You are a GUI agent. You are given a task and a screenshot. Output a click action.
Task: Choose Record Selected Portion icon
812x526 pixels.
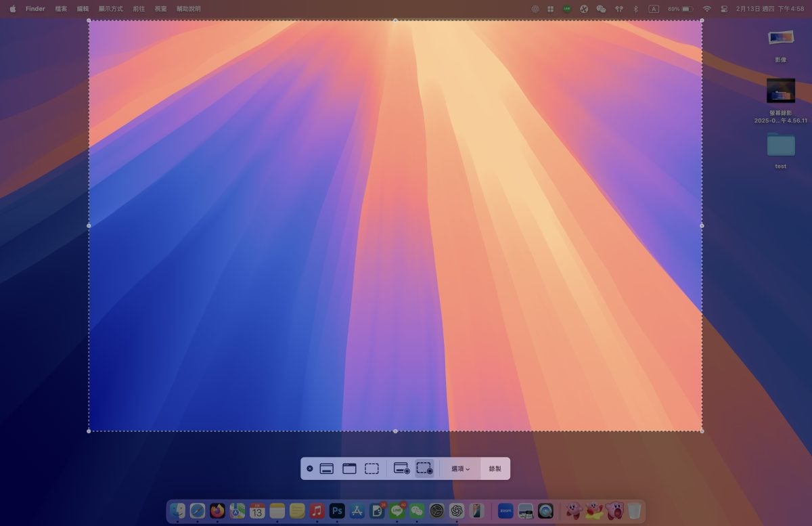tap(424, 468)
